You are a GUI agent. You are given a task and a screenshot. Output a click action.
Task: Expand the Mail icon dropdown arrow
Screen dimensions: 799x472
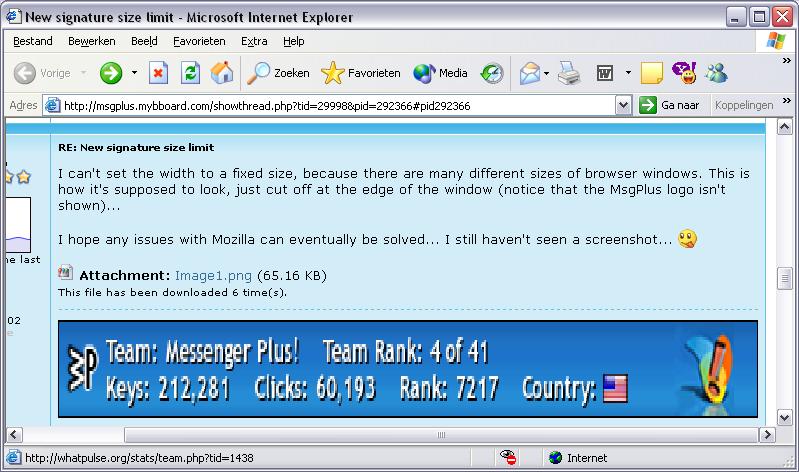click(546, 73)
